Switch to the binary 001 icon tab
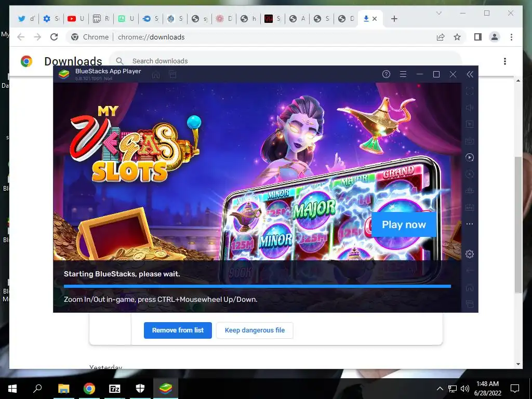Viewport: 532px width, 399px height. point(100,19)
